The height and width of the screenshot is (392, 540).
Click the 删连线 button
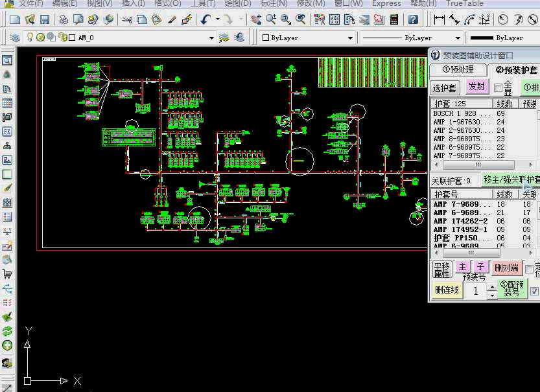pos(447,290)
